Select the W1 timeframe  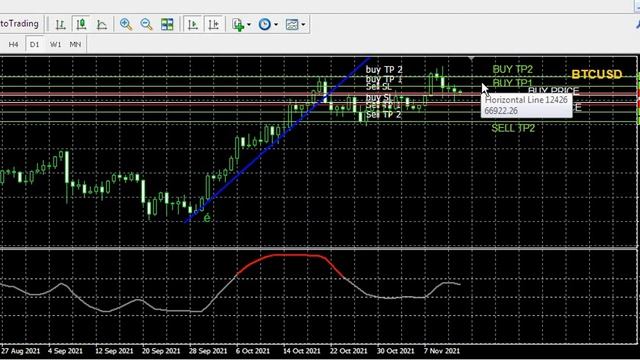(56, 44)
